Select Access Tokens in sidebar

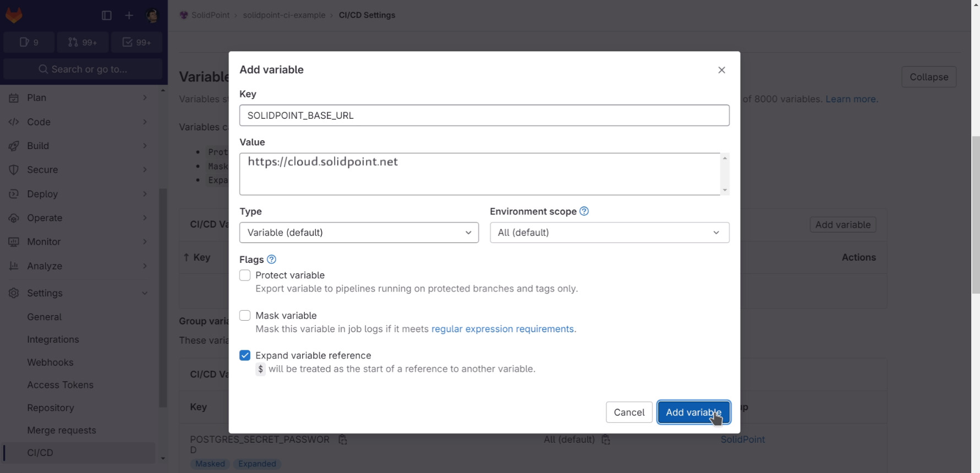pyautogui.click(x=61, y=385)
